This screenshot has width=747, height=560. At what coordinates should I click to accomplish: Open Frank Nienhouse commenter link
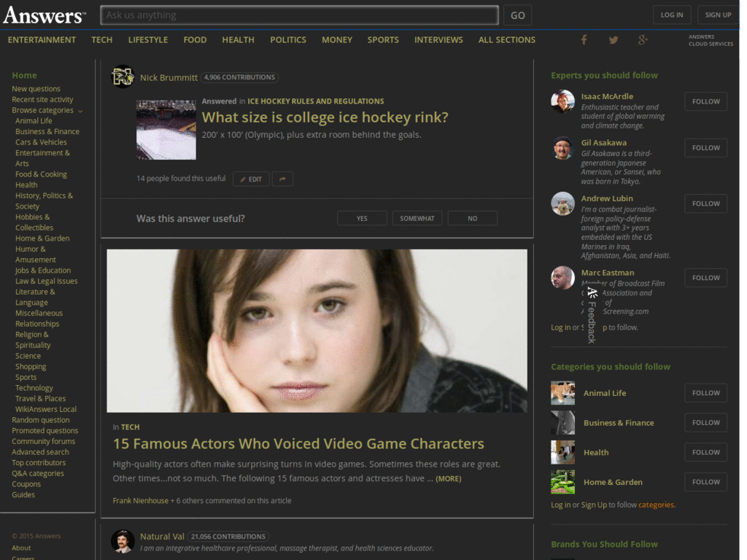(141, 500)
